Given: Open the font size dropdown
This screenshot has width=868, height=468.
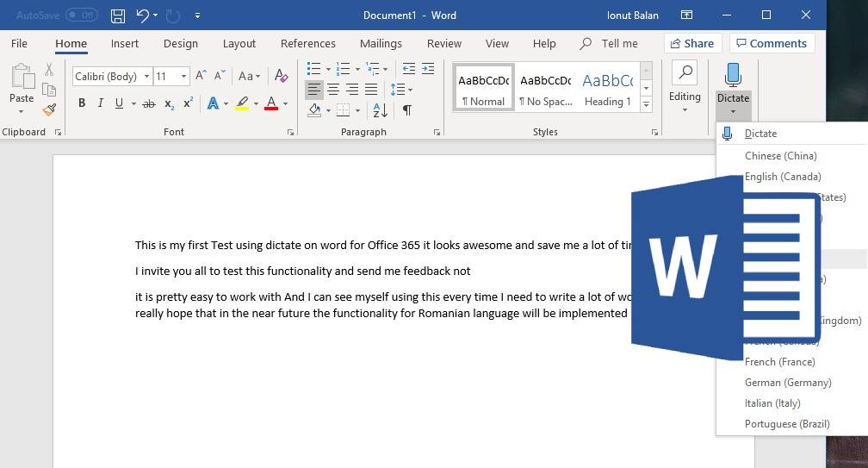Looking at the screenshot, I should click(183, 76).
